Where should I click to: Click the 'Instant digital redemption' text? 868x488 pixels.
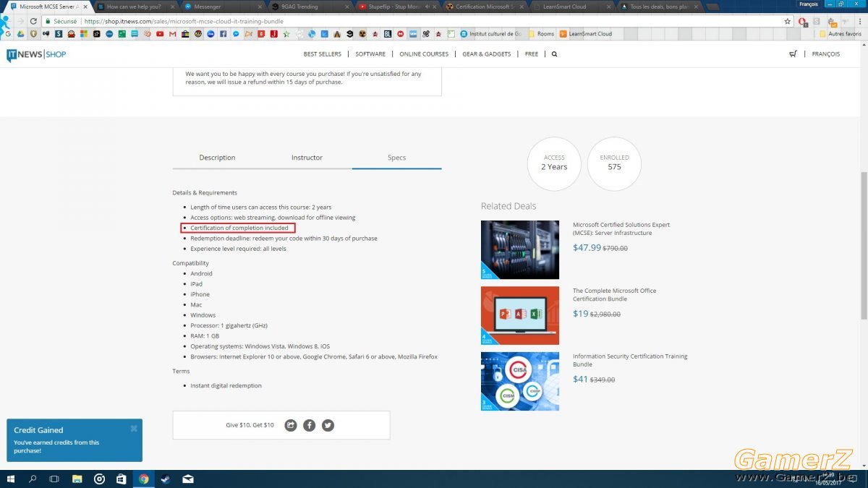pos(226,385)
